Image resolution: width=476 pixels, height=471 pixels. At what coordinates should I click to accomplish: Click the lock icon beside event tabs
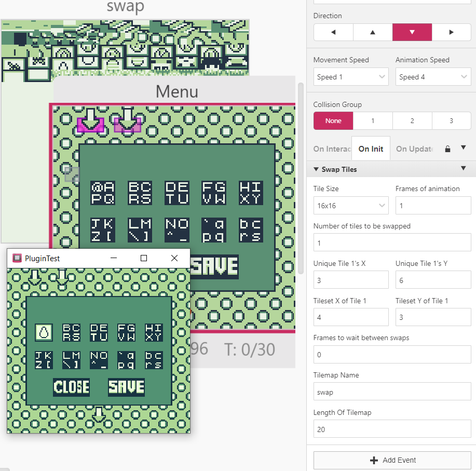coord(447,148)
